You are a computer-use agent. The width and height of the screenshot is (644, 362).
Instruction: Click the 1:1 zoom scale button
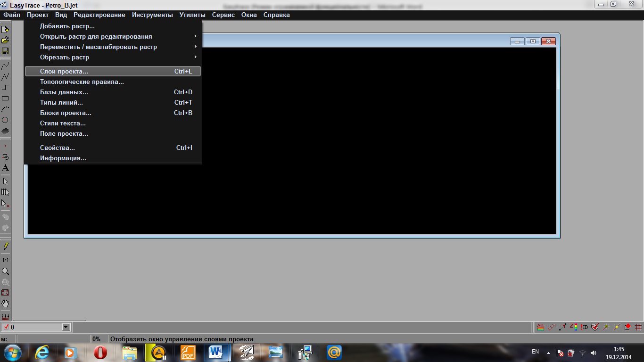5,260
